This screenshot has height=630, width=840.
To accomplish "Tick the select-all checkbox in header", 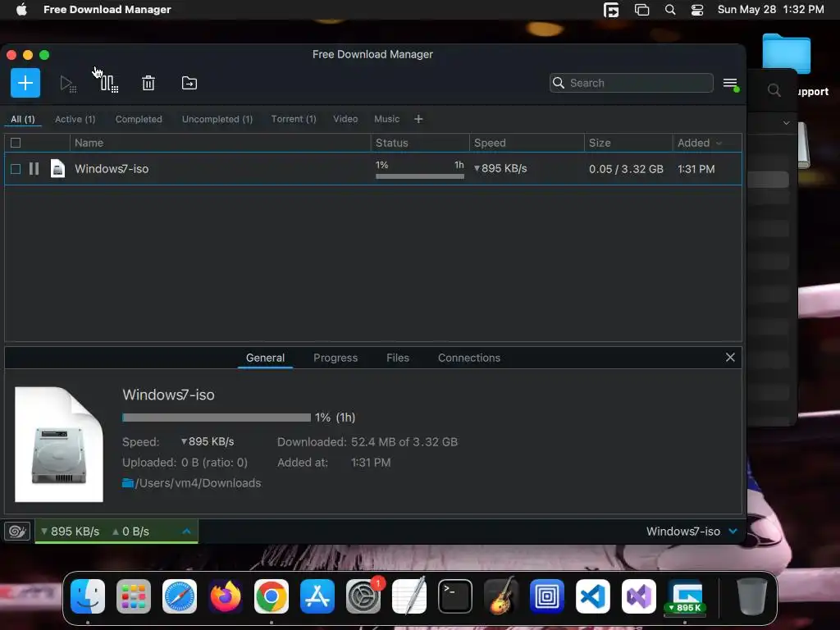I will pyautogui.click(x=16, y=143).
